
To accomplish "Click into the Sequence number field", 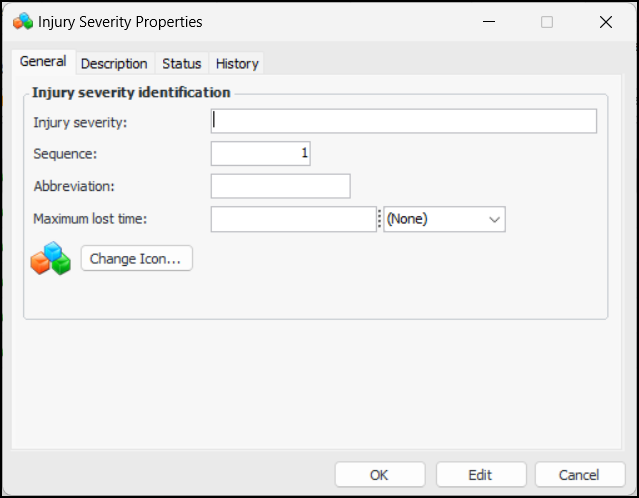I will pos(260,154).
